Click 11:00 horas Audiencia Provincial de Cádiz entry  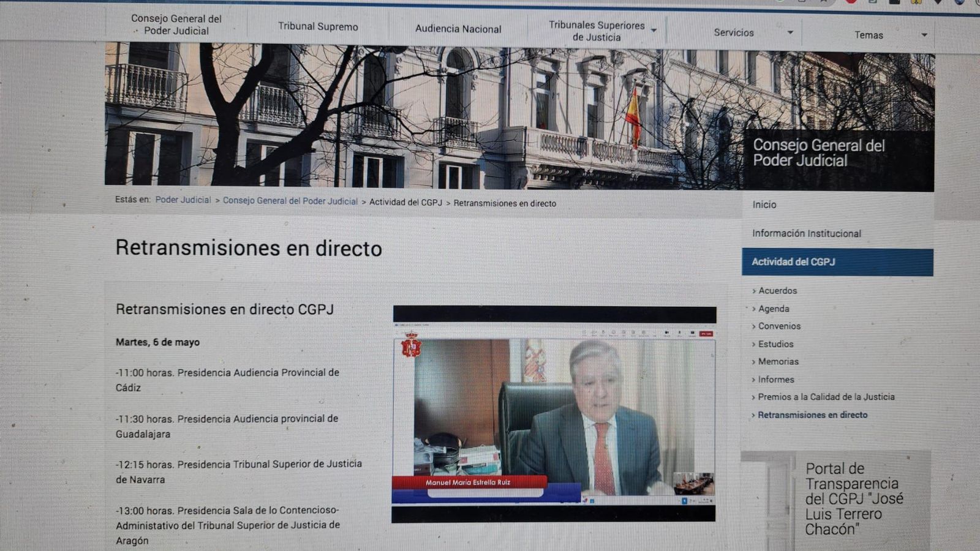click(x=227, y=380)
